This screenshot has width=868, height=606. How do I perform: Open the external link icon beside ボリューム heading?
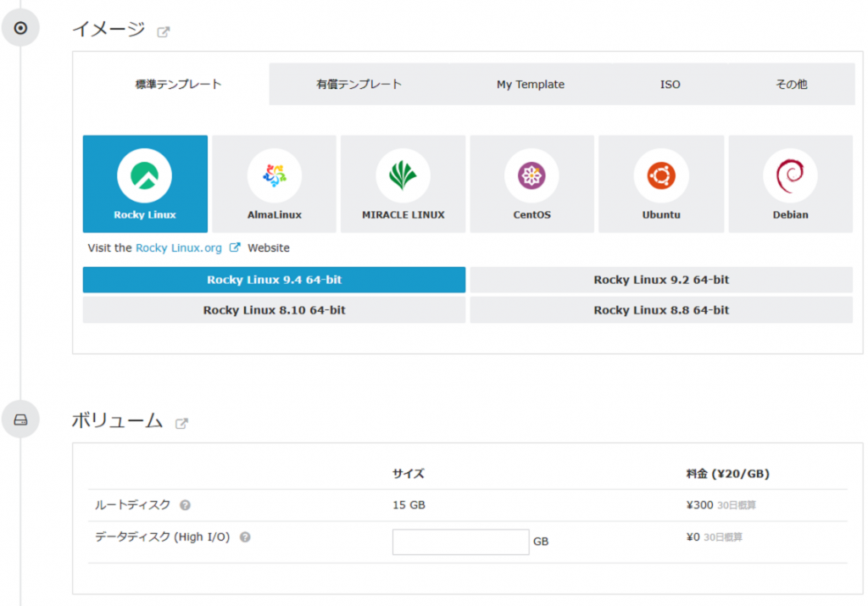coord(181,424)
